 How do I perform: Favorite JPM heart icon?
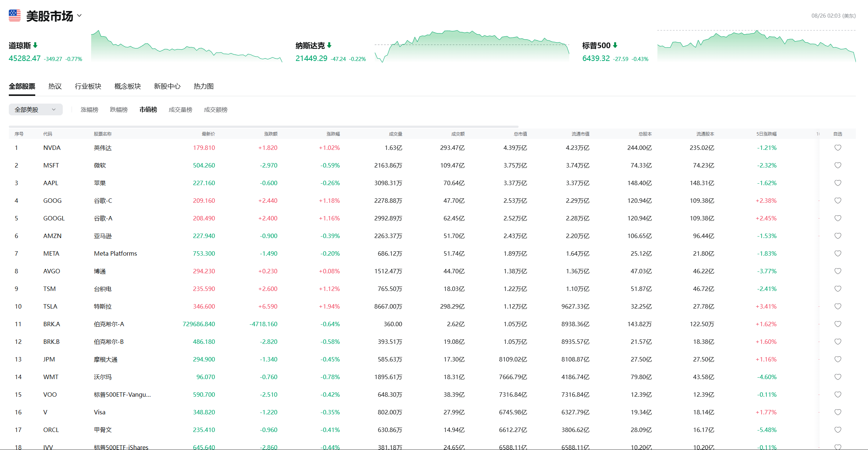(x=838, y=359)
